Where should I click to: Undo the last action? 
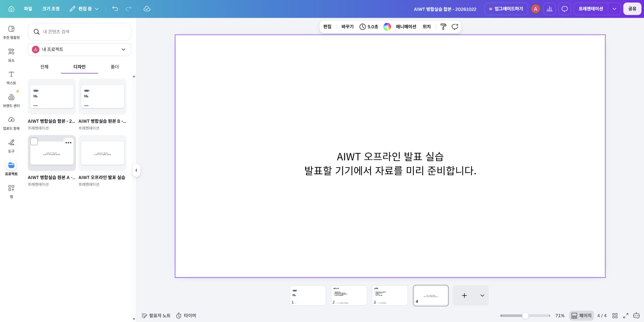point(115,9)
